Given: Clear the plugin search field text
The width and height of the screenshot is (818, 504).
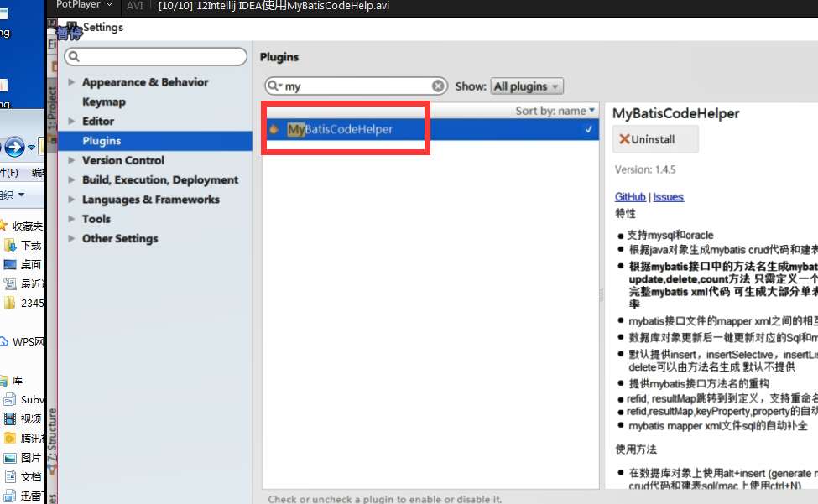Looking at the screenshot, I should 438,86.
